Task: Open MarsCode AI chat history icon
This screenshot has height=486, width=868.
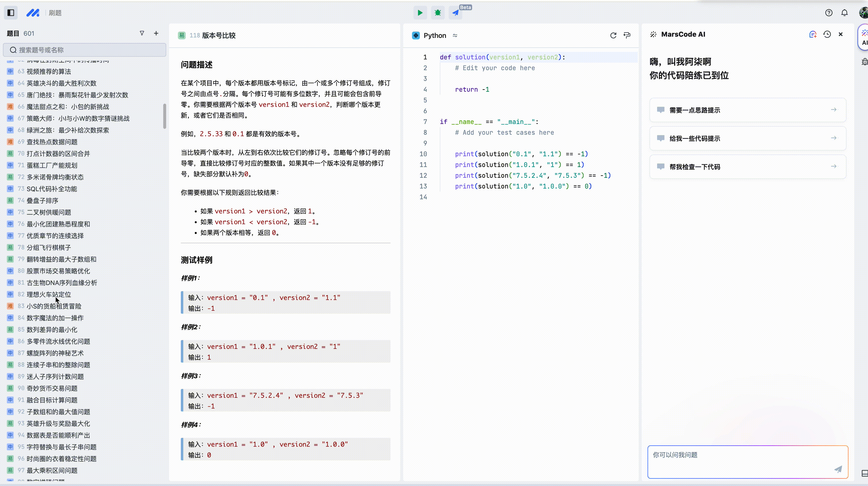Action: pos(827,34)
